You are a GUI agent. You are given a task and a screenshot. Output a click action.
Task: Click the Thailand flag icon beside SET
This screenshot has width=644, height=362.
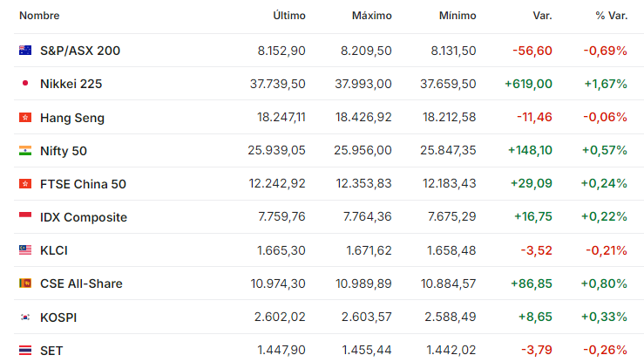25,351
